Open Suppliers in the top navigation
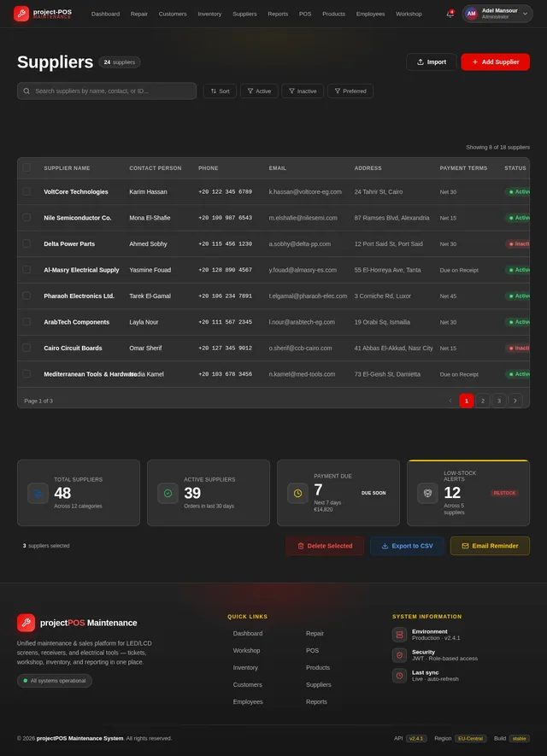 click(244, 14)
